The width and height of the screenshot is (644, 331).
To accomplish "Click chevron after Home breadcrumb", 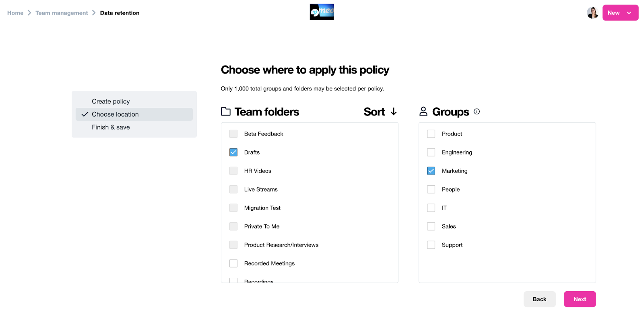I will coord(29,13).
